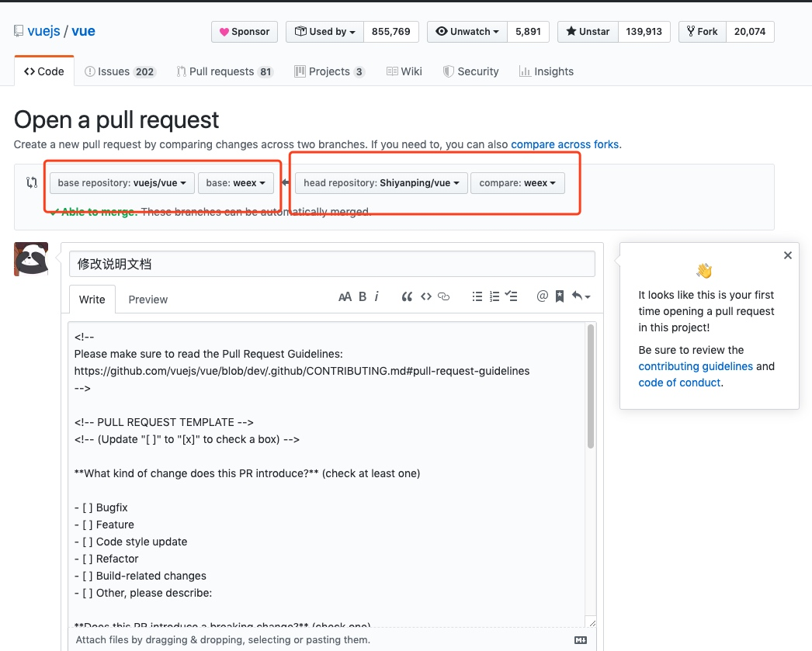The height and width of the screenshot is (651, 812).
Task: Open the compare across forks link
Action: click(x=564, y=144)
